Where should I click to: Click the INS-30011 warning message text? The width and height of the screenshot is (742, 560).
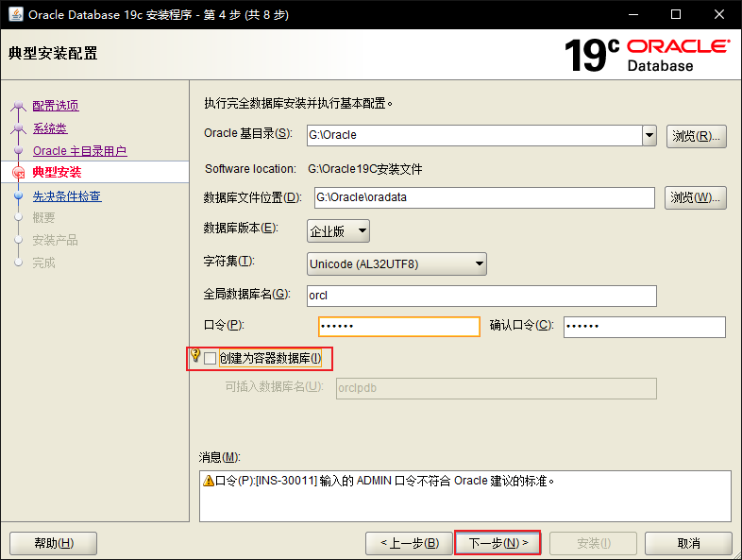pyautogui.click(x=385, y=481)
